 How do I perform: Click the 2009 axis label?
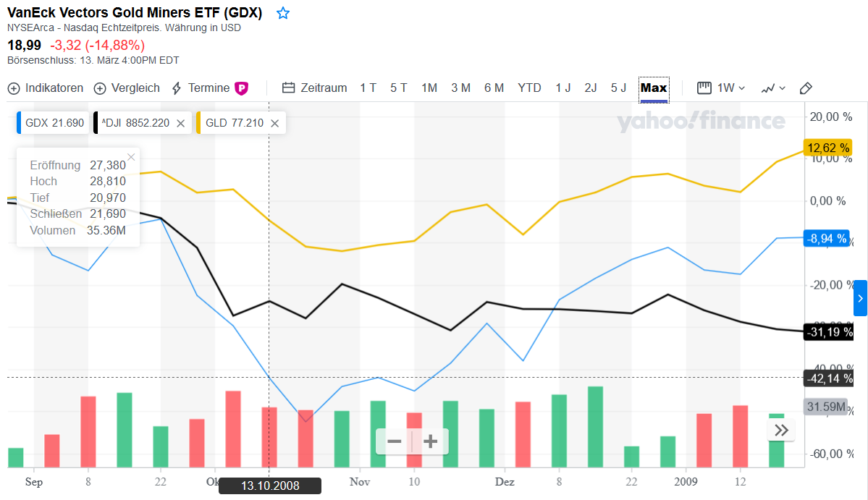pos(686,482)
